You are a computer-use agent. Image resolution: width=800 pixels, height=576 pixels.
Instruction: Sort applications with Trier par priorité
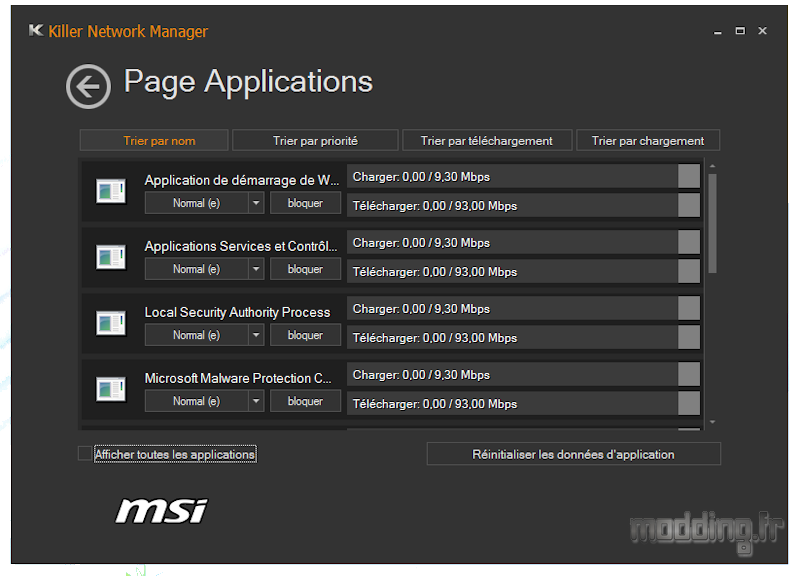point(315,140)
